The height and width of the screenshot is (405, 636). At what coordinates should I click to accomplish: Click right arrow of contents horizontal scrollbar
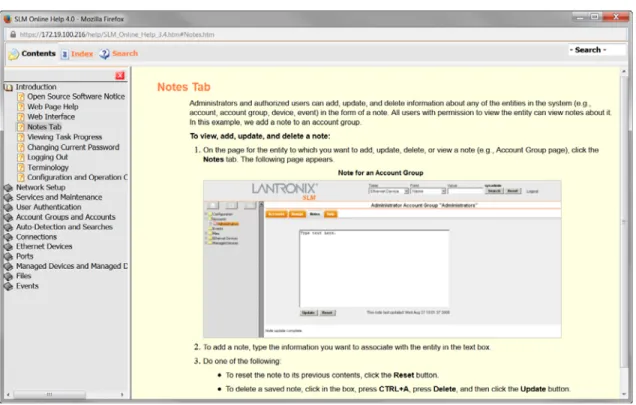click(122, 394)
